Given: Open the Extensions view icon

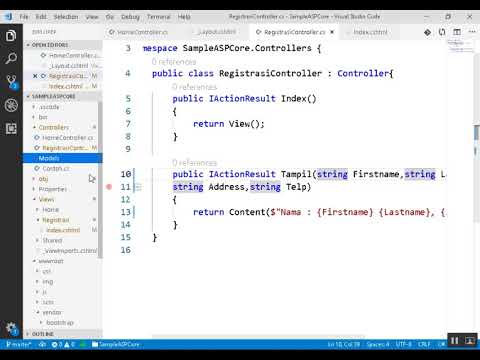Looking at the screenshot, I should tap(11, 129).
